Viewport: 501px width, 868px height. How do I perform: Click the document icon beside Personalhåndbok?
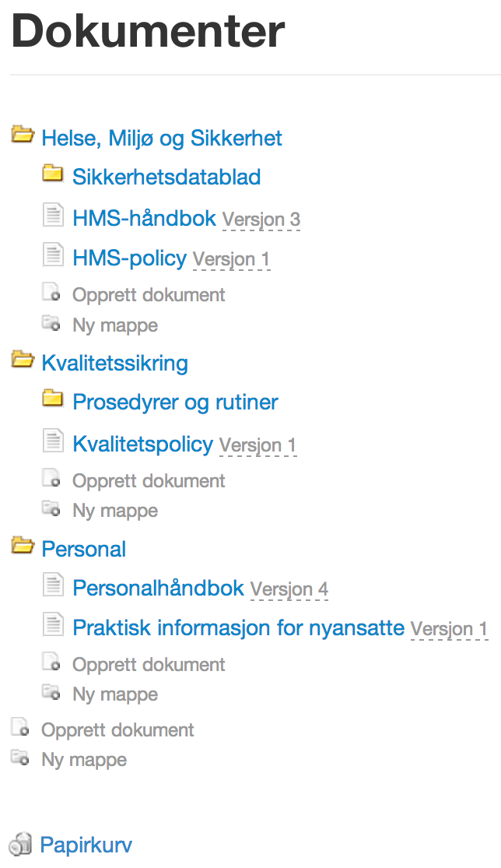52,584
